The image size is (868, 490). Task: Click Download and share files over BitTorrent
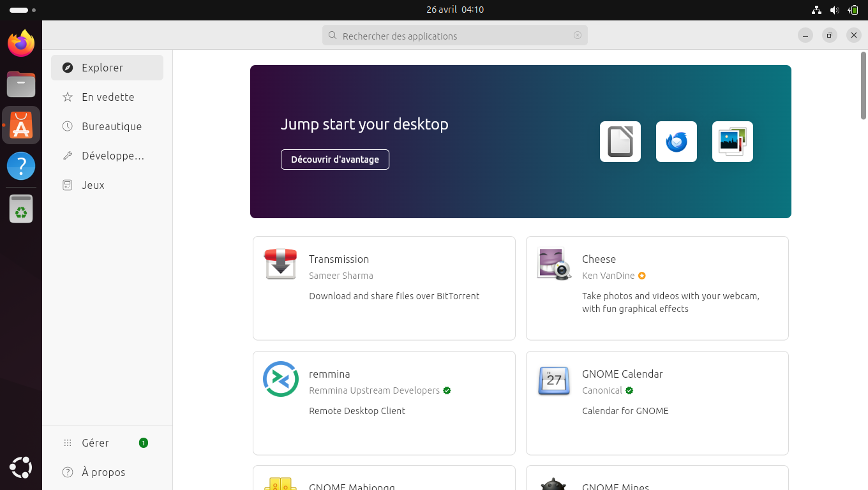coord(394,296)
